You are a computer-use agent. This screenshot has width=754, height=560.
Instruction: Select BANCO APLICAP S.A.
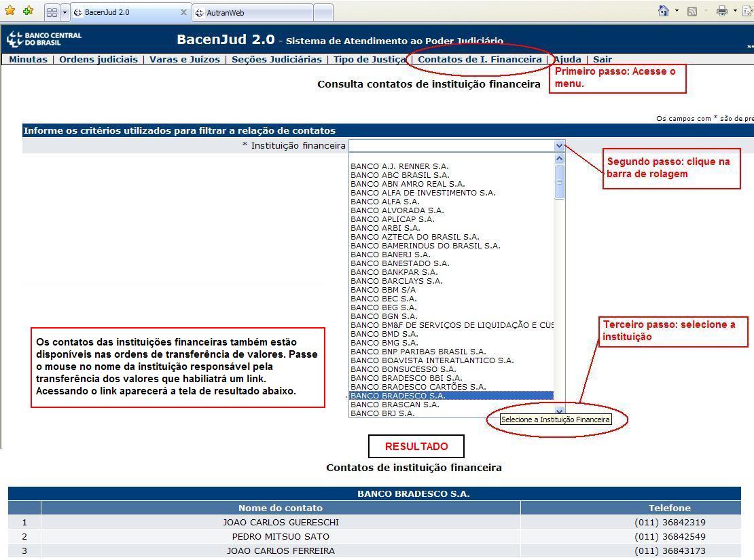click(x=452, y=219)
